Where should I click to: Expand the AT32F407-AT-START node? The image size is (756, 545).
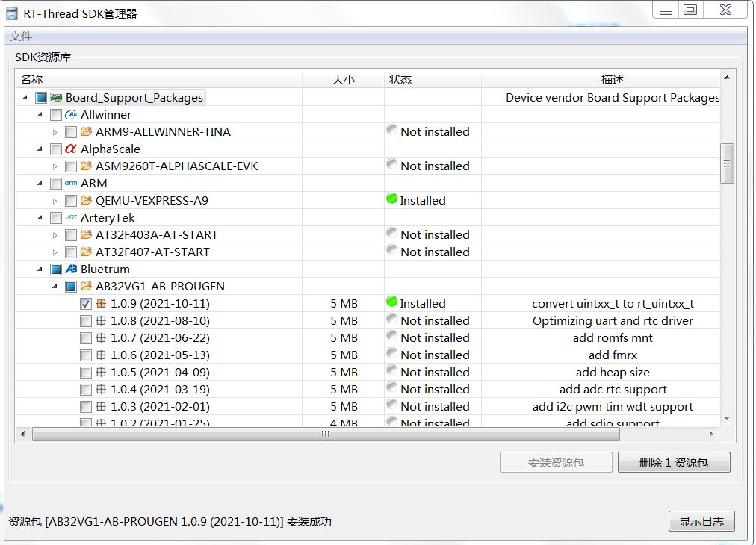55,252
